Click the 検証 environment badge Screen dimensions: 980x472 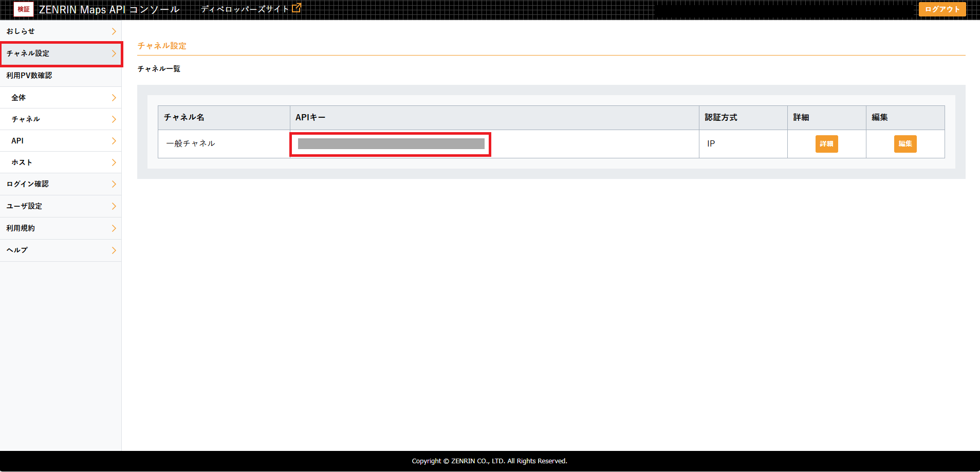(x=23, y=9)
